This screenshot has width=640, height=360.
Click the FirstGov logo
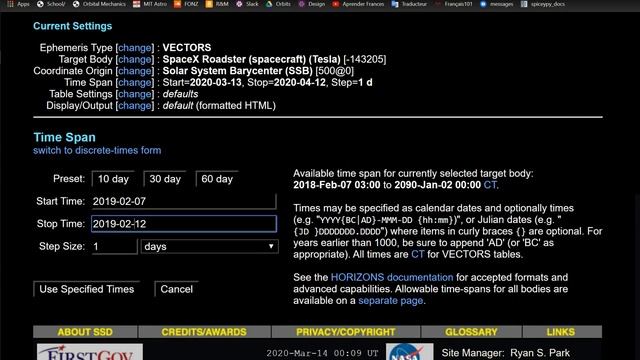(90, 352)
